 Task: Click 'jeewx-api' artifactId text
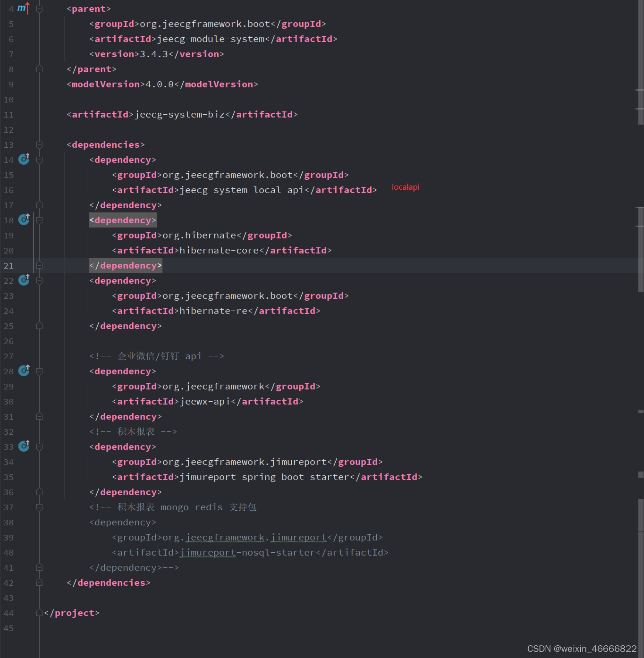click(205, 402)
